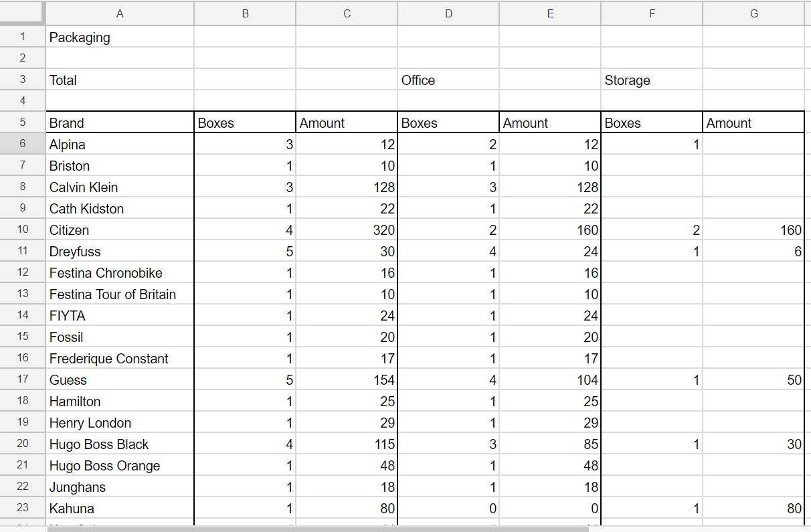The width and height of the screenshot is (811, 532).
Task: Click the "FIYTA" brand cell
Action: click(x=120, y=316)
